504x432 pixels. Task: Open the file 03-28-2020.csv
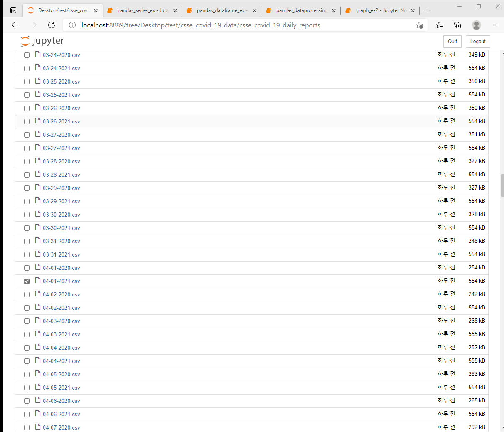pos(61,161)
